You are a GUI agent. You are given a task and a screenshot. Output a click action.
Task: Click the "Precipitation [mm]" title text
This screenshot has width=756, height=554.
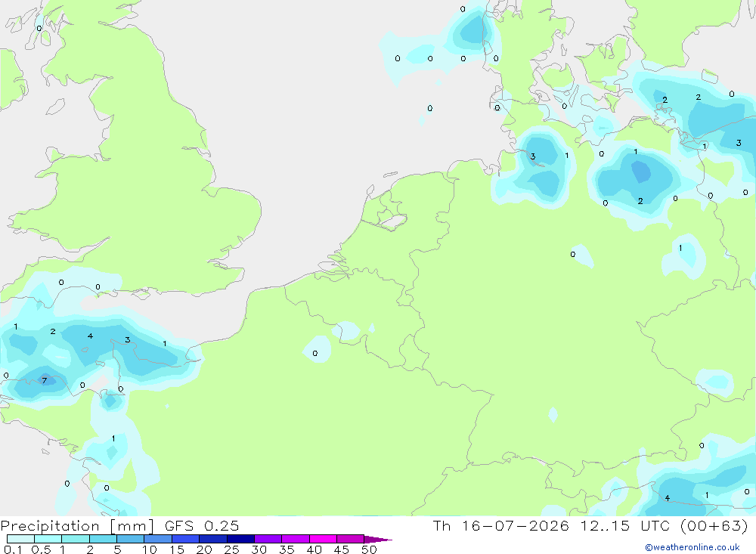point(77,526)
